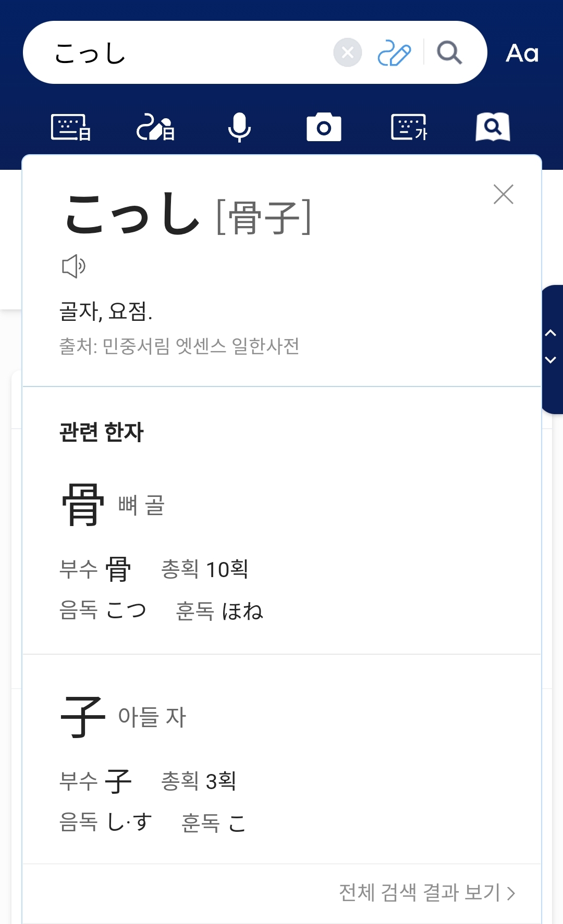Open handwriting input pen icon
The height and width of the screenshot is (924, 563).
click(394, 53)
